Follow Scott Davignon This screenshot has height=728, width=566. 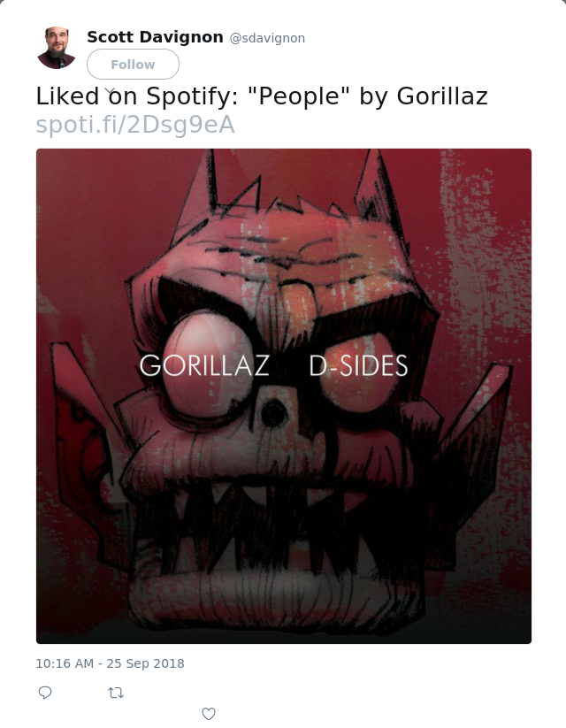tap(133, 64)
